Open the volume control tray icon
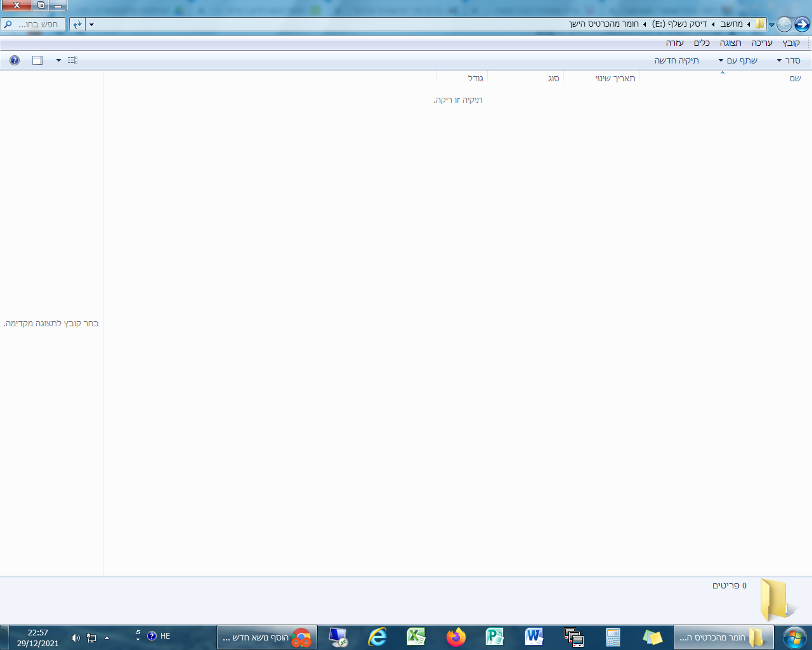The height and width of the screenshot is (650, 812). 75,638
